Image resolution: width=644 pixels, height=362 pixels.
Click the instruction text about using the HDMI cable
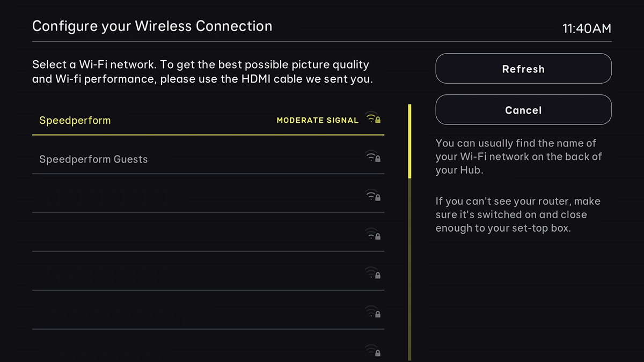(201, 71)
